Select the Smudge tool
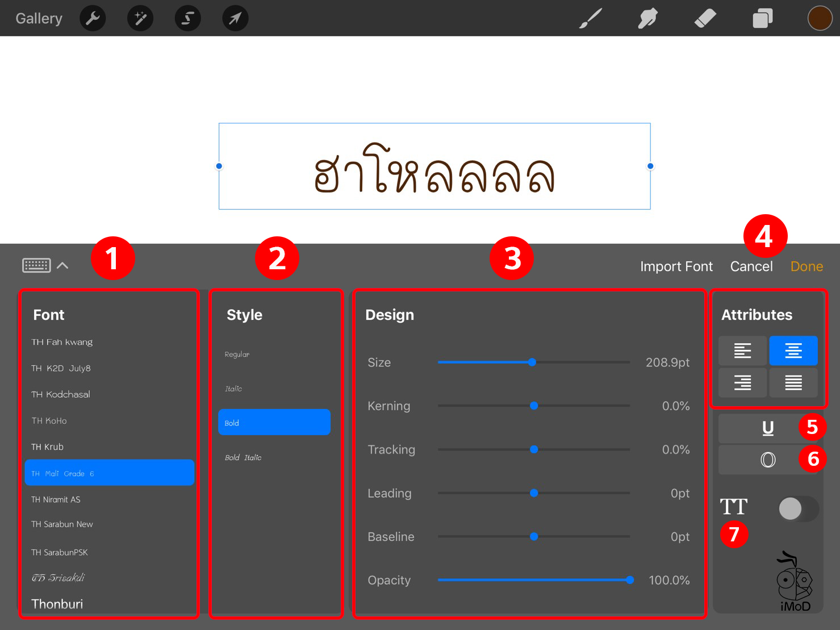 pyautogui.click(x=647, y=19)
